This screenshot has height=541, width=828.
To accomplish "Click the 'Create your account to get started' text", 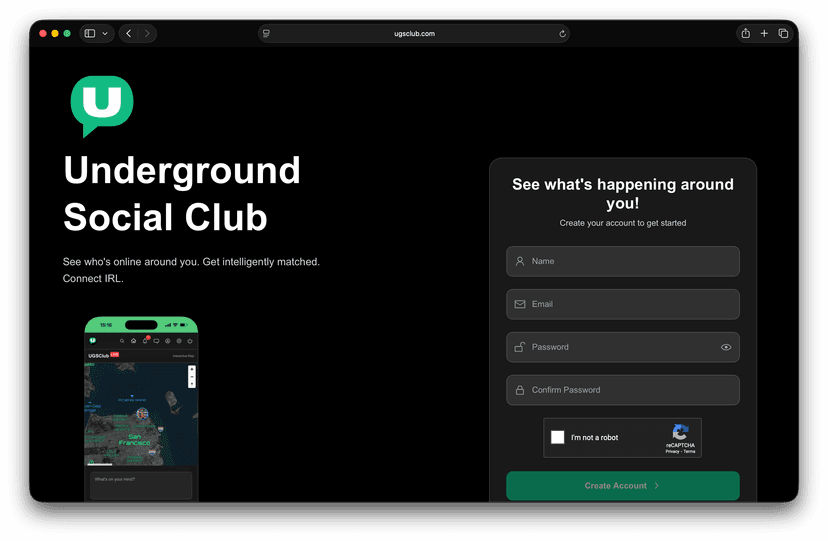I will tap(623, 223).
